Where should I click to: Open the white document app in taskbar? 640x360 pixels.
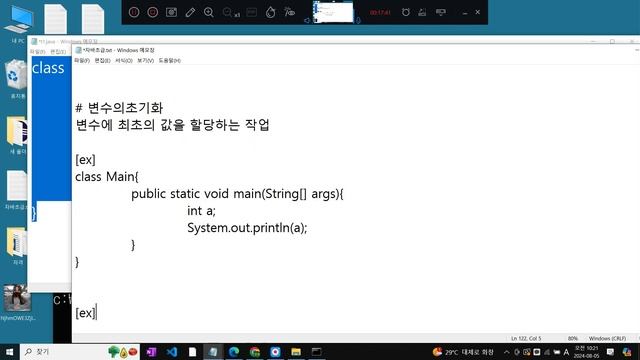[x=192, y=352]
